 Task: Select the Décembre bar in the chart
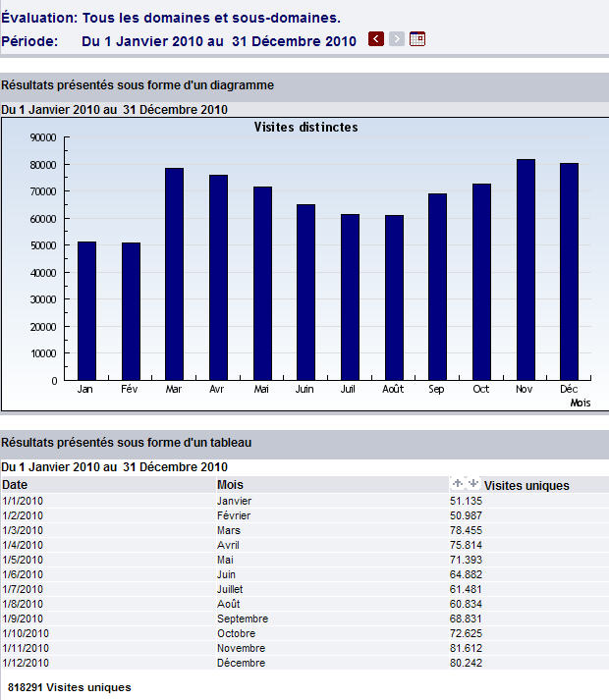point(569,271)
